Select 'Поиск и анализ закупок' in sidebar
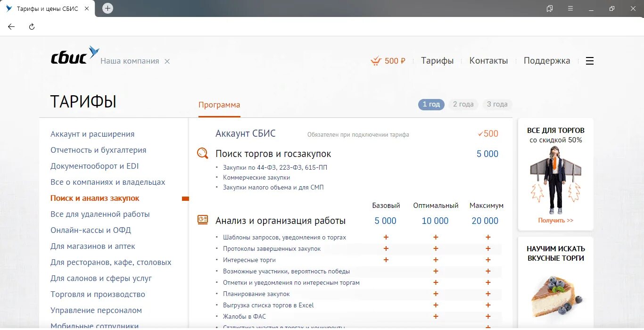644x330 pixels. pos(95,198)
